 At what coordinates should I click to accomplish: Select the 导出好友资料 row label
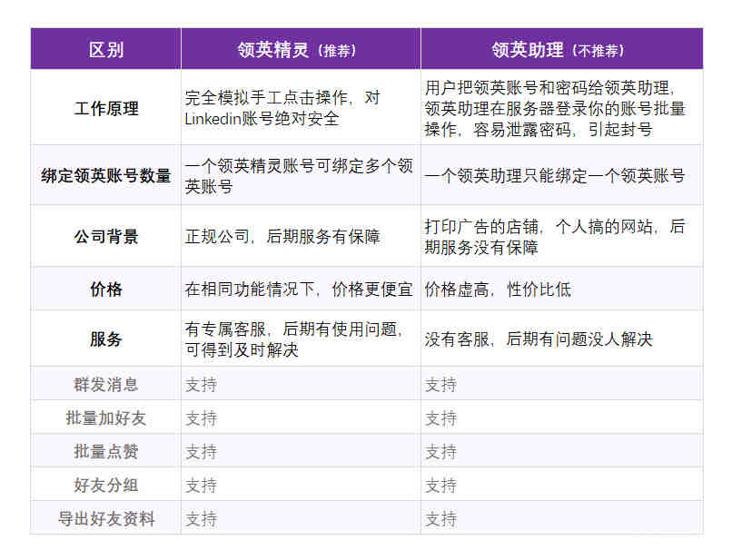pyautogui.click(x=106, y=518)
